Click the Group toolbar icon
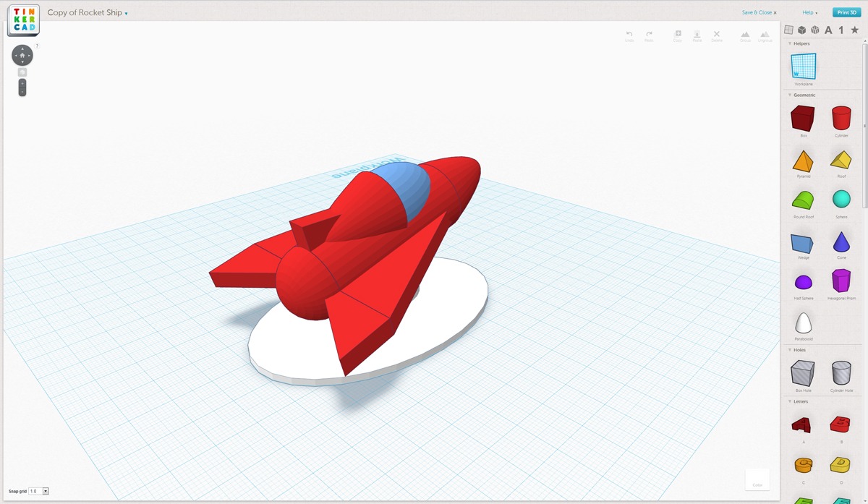Viewport: 868px width, 504px height. tap(745, 35)
